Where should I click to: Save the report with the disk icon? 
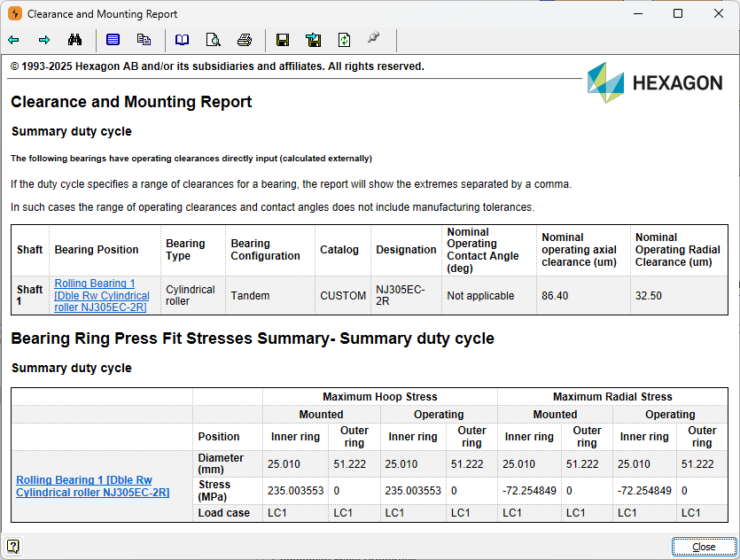283,40
